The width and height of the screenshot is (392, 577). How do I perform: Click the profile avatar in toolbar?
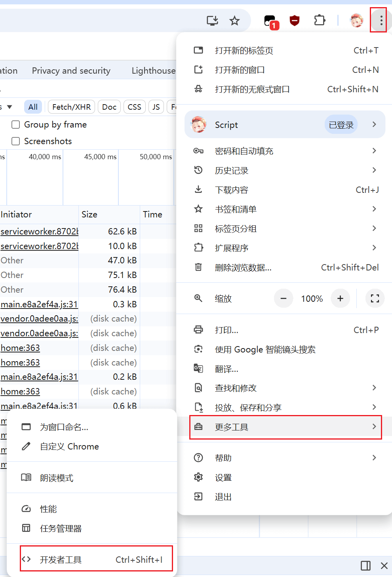click(357, 21)
